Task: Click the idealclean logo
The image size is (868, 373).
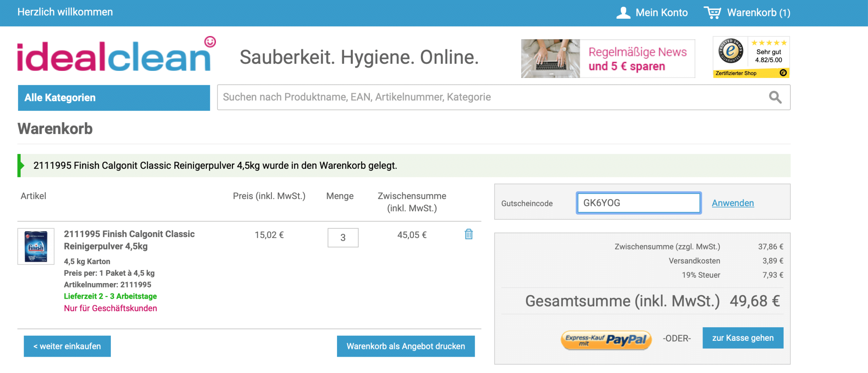Action: [x=116, y=54]
